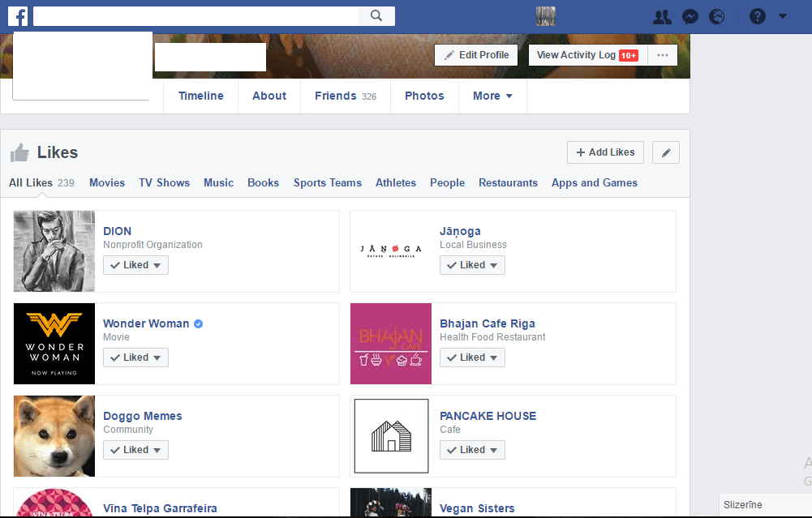
Task: Filter likes by Athletes
Action: pyautogui.click(x=396, y=182)
